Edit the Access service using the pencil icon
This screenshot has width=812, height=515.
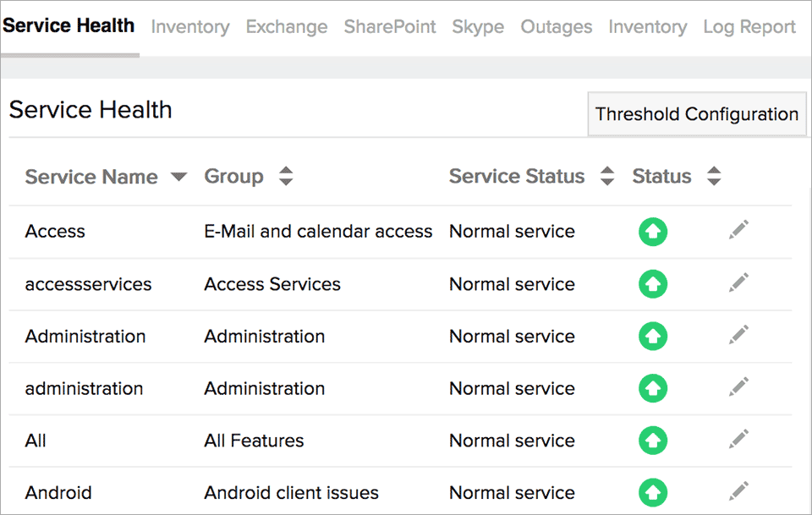click(x=738, y=229)
